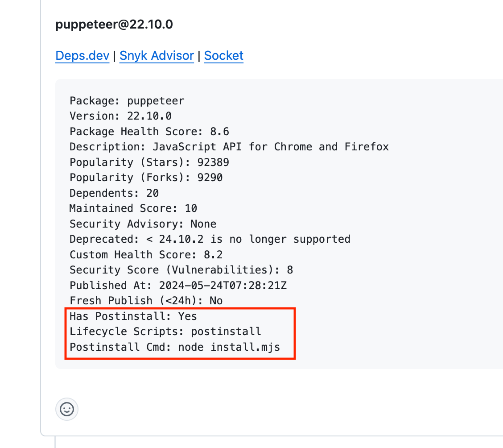Follow the Snyk Advisor link
This screenshot has height=448, width=503.
[x=157, y=56]
